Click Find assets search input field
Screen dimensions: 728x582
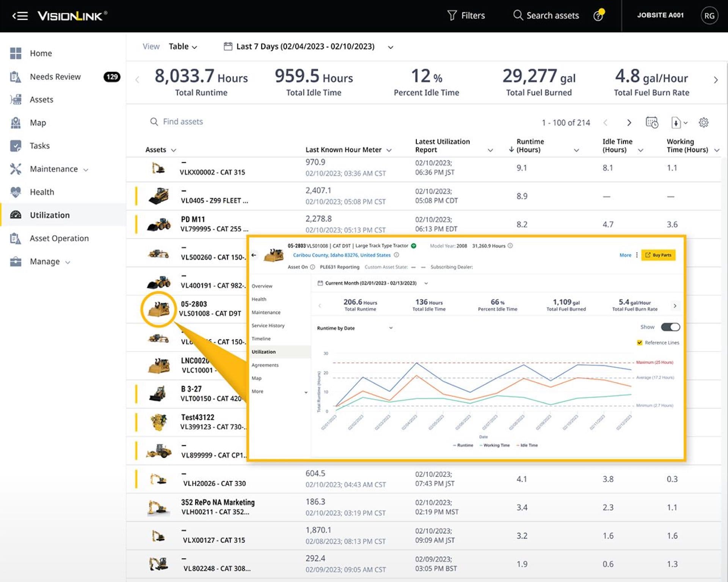(x=183, y=121)
